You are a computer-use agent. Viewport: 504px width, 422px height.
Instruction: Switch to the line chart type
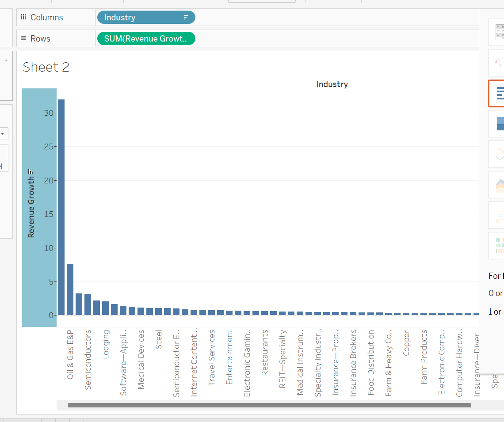497,154
